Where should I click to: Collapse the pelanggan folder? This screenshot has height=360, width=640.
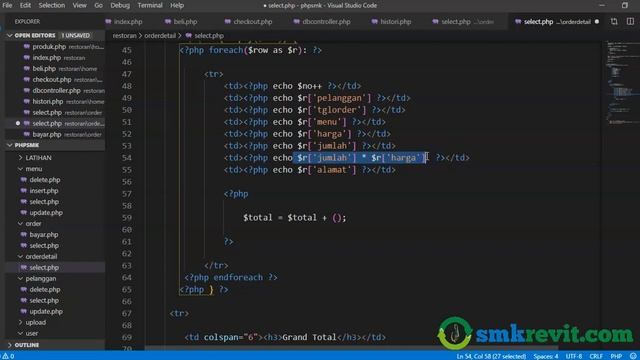(x=20, y=278)
